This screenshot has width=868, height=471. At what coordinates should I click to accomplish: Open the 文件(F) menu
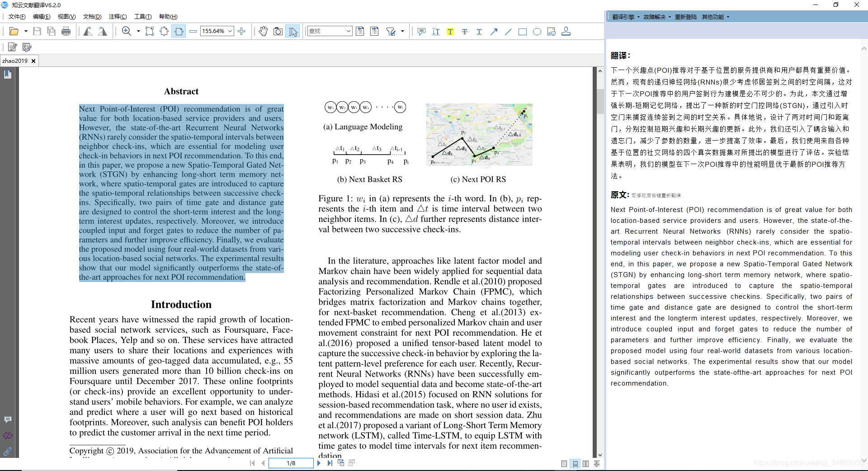pyautogui.click(x=17, y=17)
